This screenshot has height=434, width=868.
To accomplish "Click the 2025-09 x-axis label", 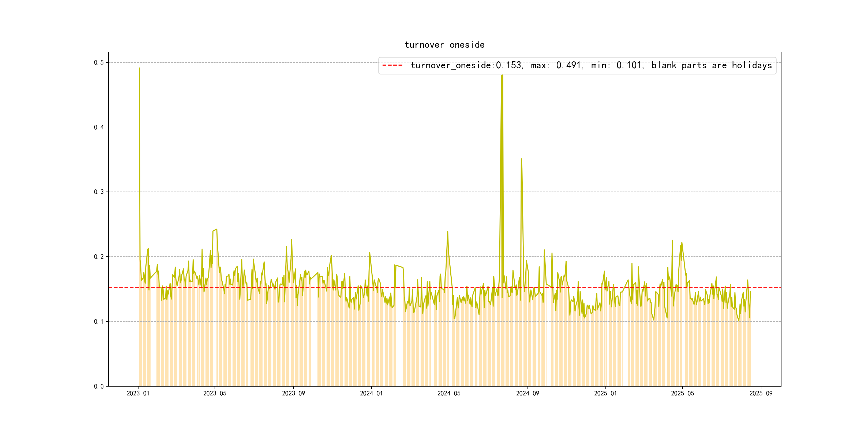I will [761, 393].
